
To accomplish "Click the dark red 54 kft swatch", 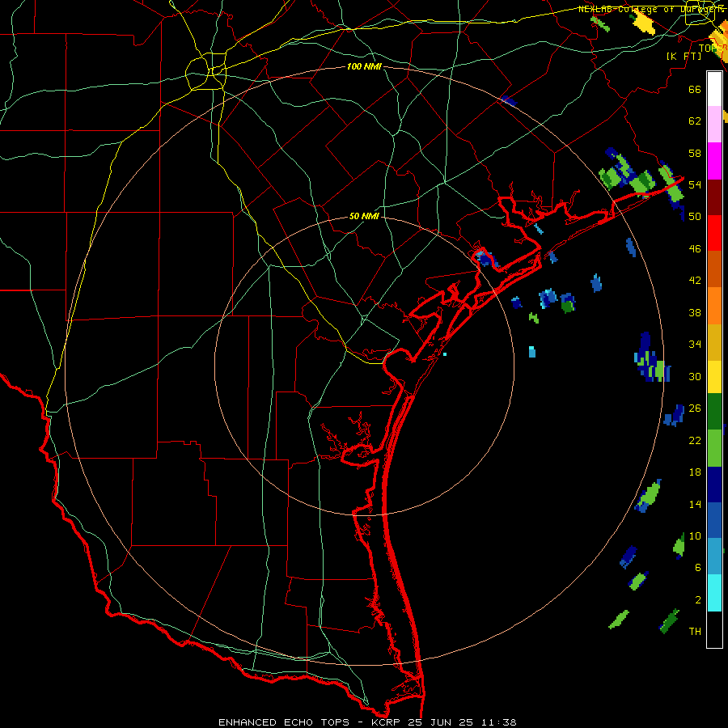I will click(714, 197).
